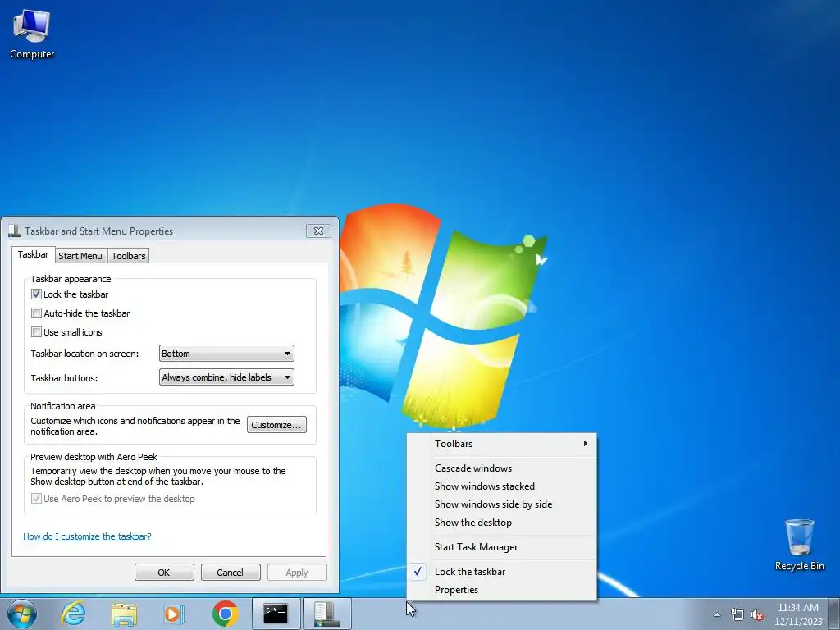The image size is (840, 630).
Task: Click the Preview desktop with Aero Peek label
Action: 94,457
